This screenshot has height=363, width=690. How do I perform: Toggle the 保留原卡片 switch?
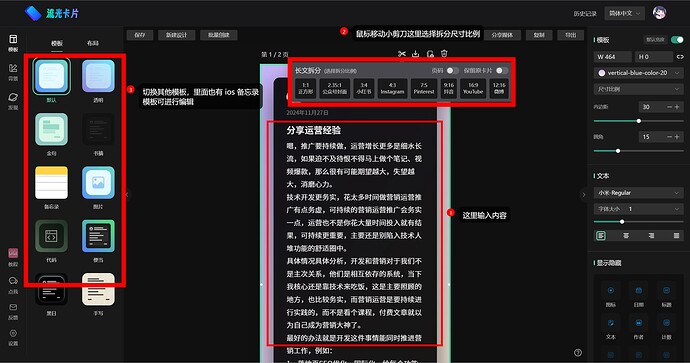(502, 70)
